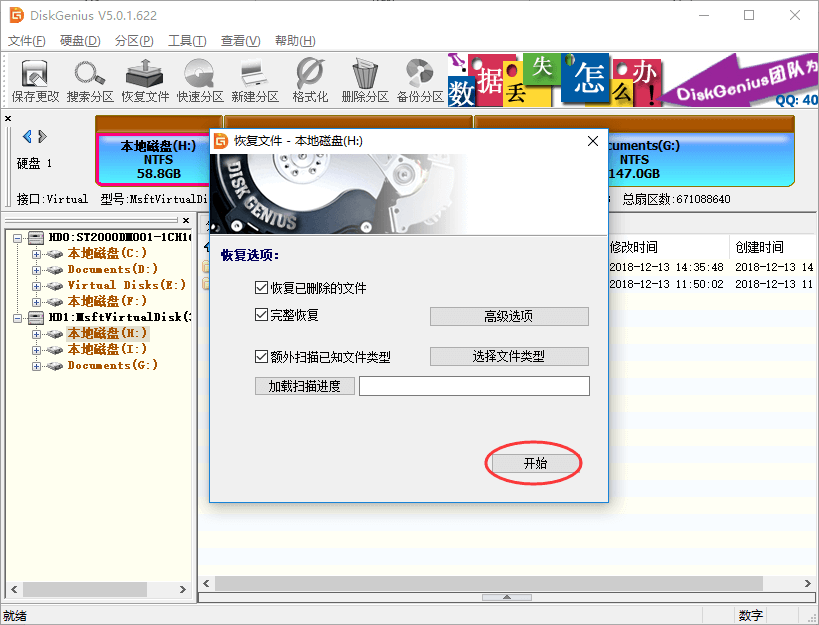Click the 开始 button to start recovery
The height and width of the screenshot is (625, 819).
pyautogui.click(x=533, y=462)
